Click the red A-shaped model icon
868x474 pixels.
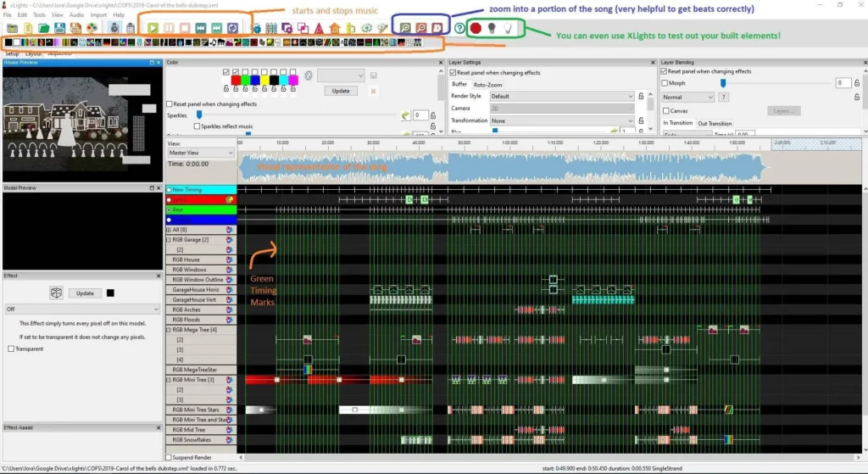click(x=319, y=28)
